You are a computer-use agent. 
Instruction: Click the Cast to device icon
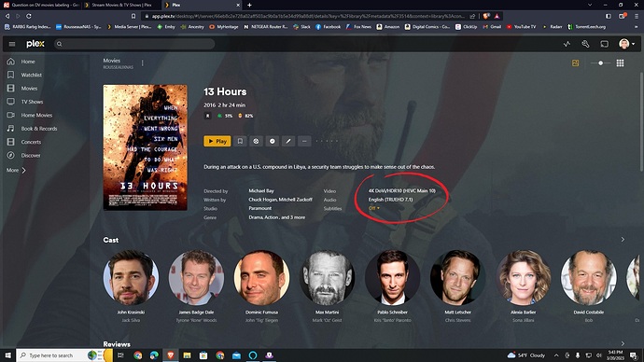pos(604,44)
